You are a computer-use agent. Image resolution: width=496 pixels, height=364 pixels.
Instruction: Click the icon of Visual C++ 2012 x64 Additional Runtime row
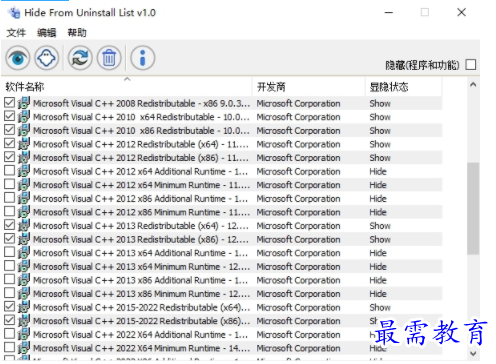[x=24, y=171]
